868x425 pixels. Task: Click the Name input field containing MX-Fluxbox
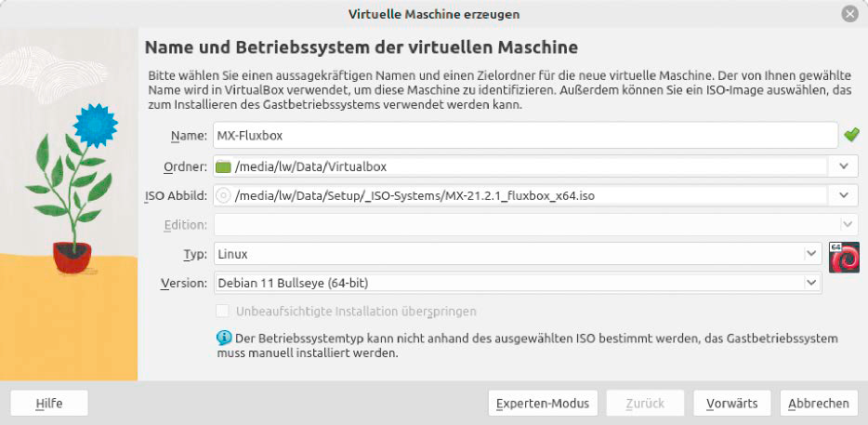[525, 135]
